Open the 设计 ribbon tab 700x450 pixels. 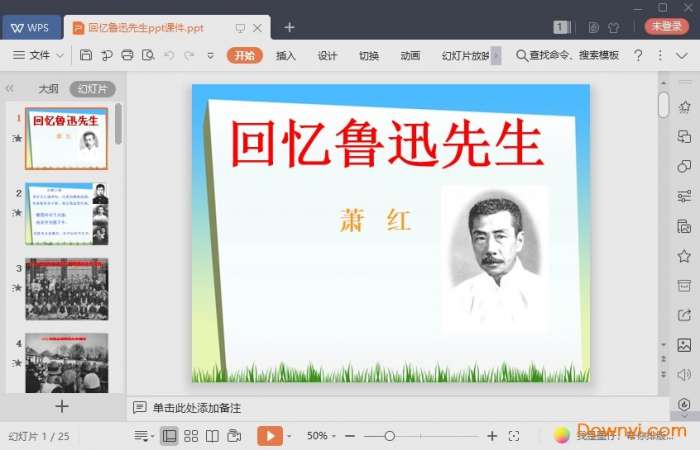click(x=327, y=56)
